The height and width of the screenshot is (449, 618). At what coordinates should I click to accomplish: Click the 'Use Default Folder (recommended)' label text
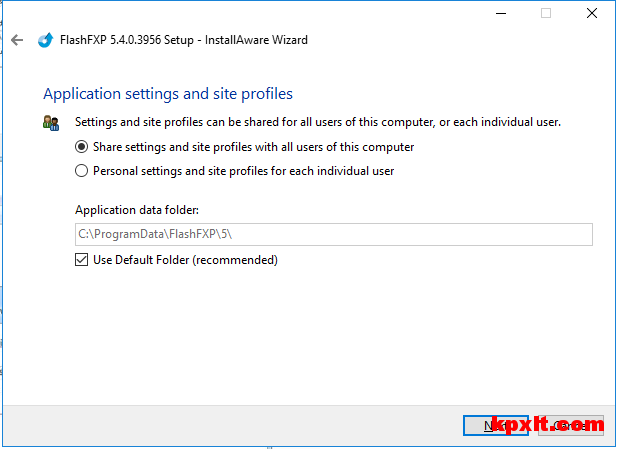tap(185, 260)
